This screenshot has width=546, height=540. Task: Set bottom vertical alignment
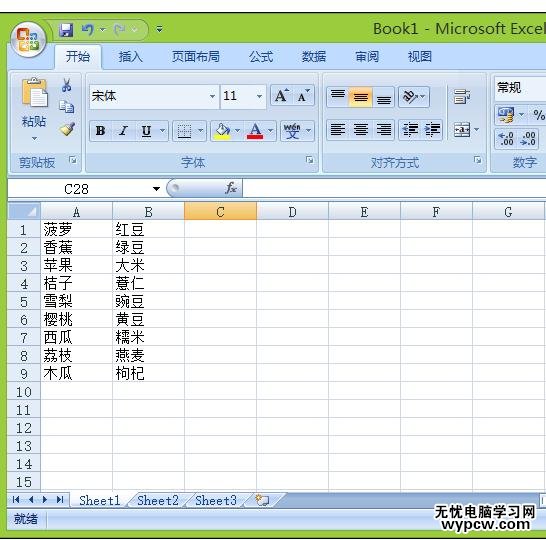click(x=383, y=96)
